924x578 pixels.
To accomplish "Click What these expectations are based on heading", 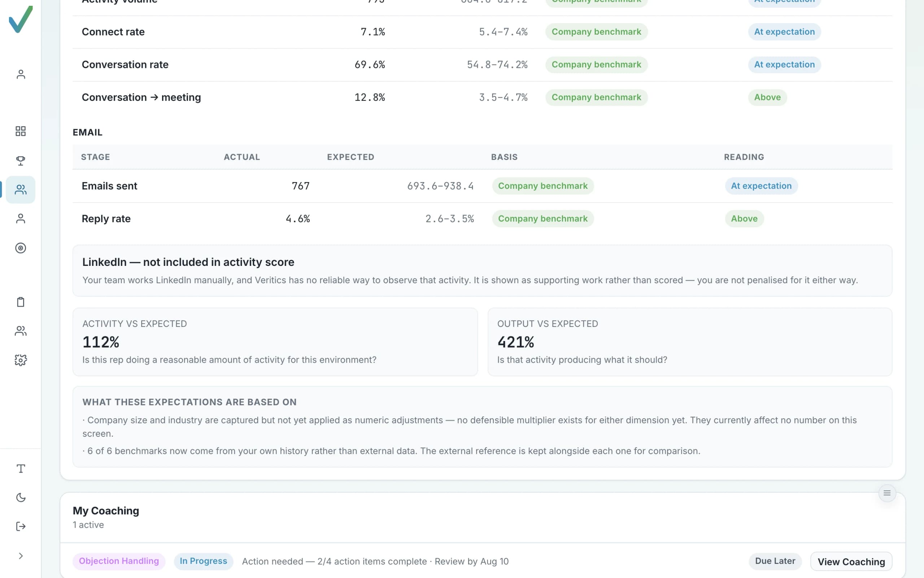I will coord(189,402).
